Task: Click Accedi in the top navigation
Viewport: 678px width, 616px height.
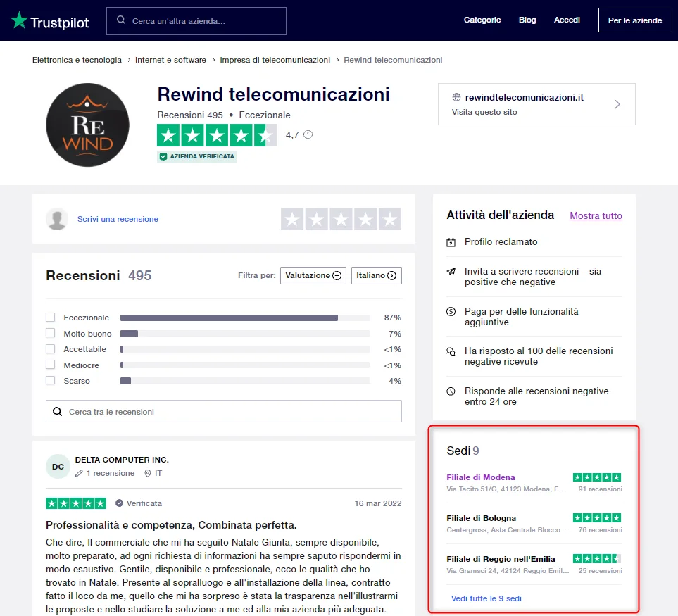Action: click(x=567, y=20)
